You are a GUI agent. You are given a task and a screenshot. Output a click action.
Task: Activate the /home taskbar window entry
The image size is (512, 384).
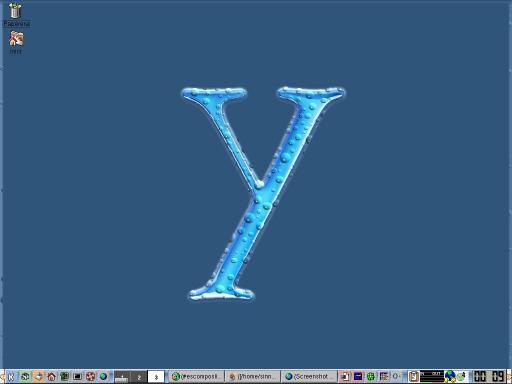[253, 377]
